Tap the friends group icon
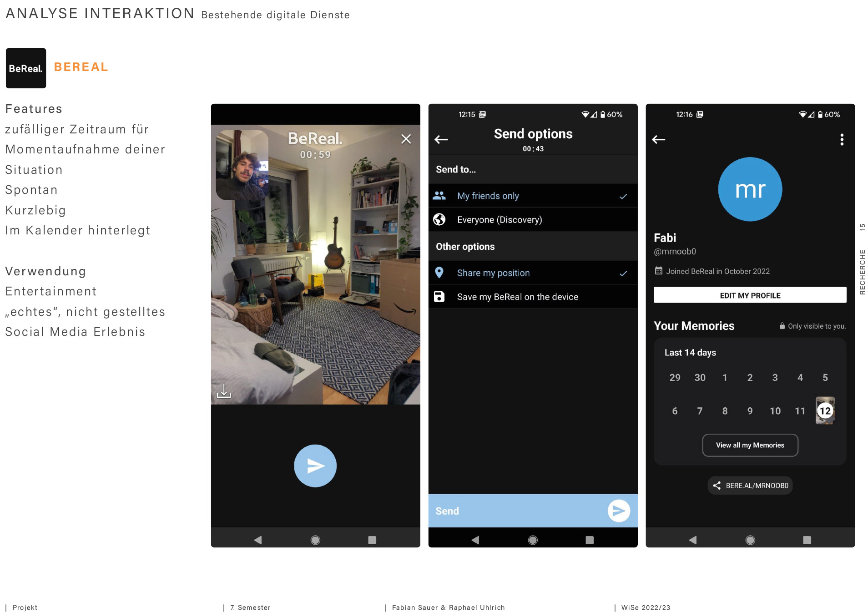This screenshot has height=613, width=868. tap(439, 196)
